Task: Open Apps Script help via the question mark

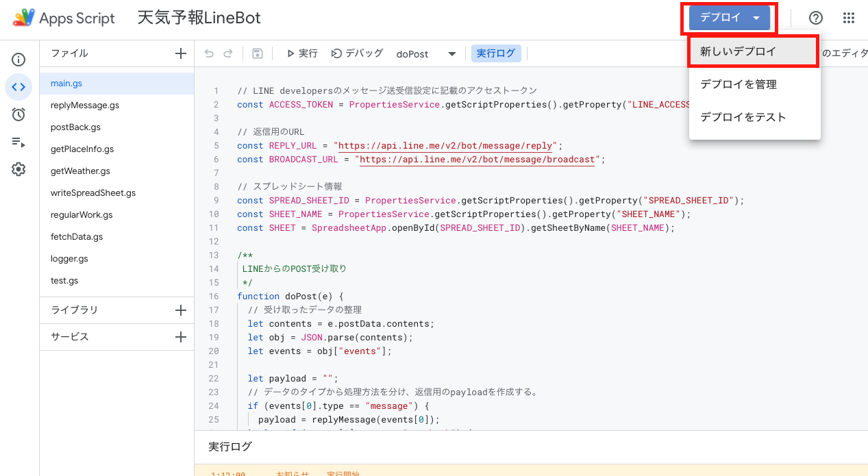Action: point(815,18)
